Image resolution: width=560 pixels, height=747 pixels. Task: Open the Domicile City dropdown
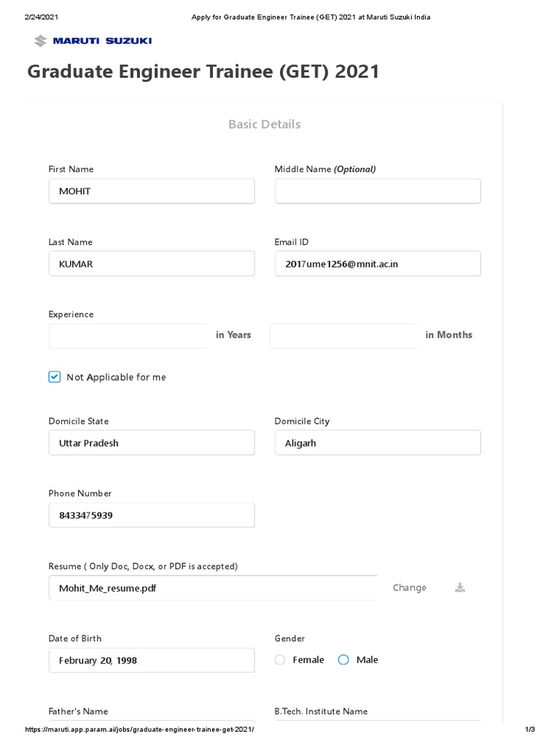point(377,443)
